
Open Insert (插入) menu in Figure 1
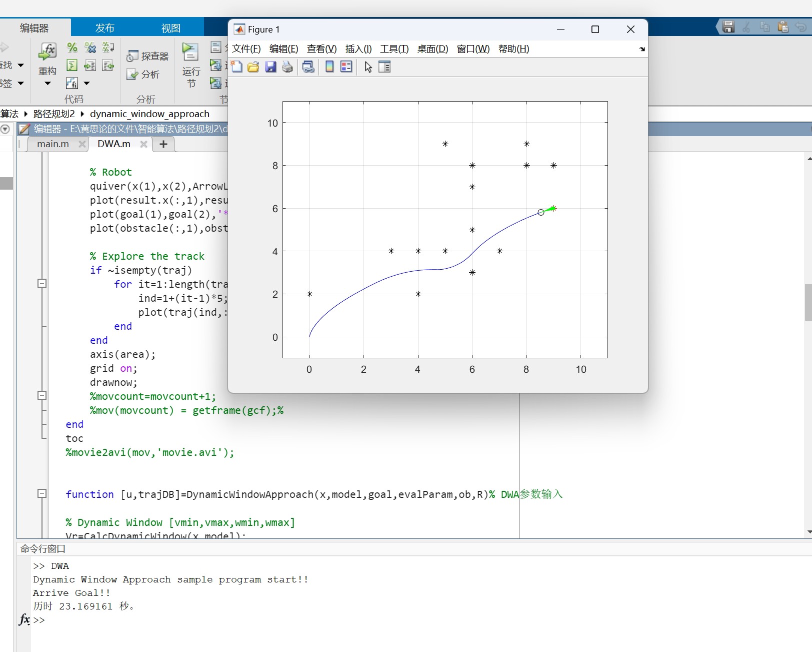coord(358,49)
